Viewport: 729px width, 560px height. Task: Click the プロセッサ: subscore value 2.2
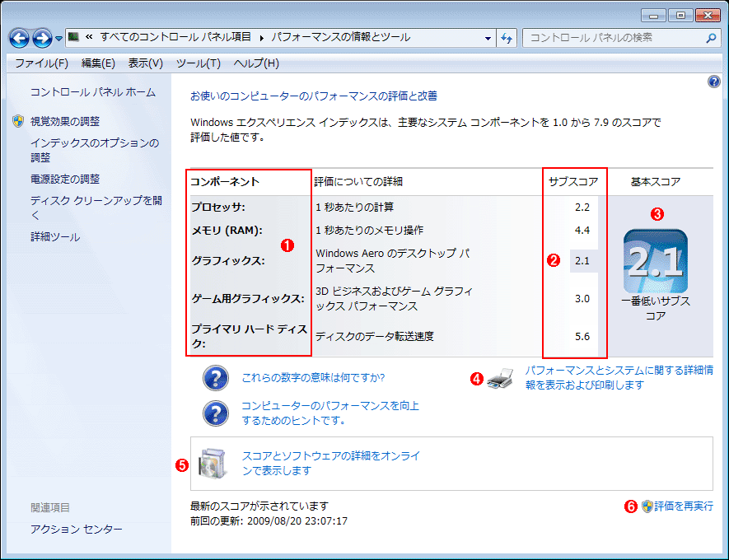point(582,208)
